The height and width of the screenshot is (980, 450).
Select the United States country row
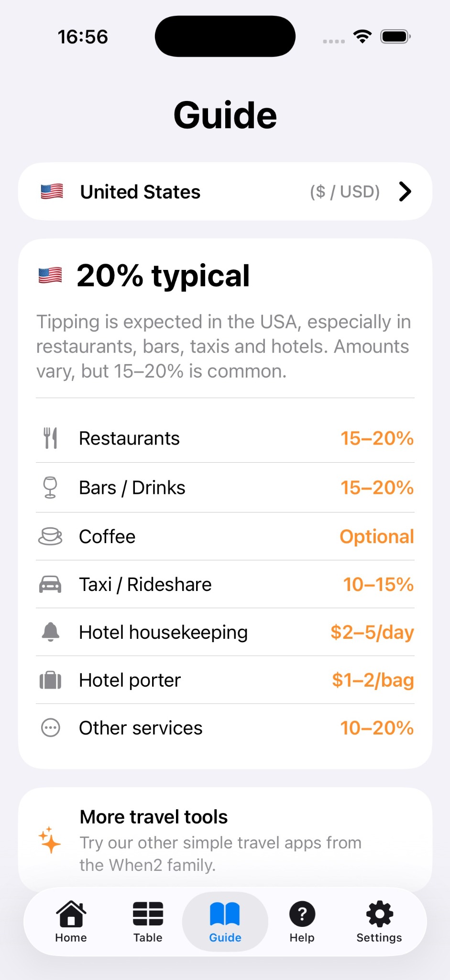pyautogui.click(x=225, y=191)
